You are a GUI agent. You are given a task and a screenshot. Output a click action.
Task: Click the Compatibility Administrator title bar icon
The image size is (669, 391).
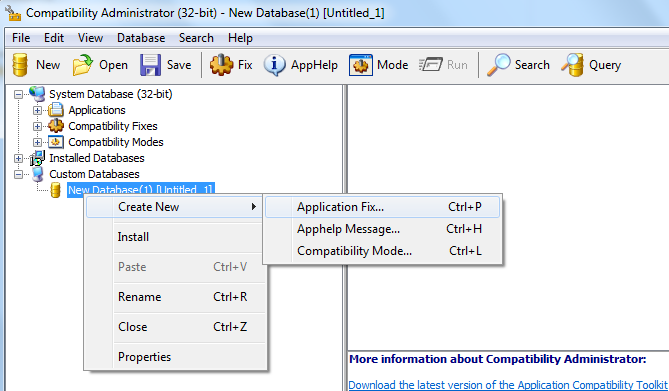[x=13, y=13]
